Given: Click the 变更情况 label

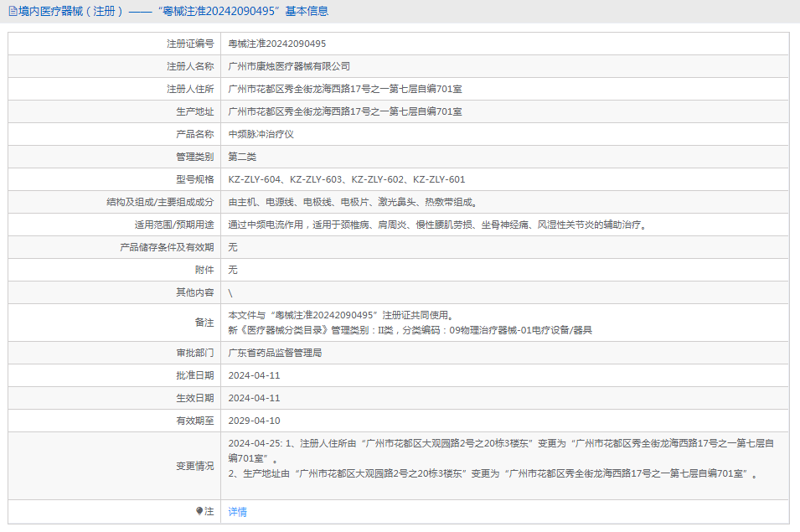Looking at the screenshot, I should coord(195,466).
